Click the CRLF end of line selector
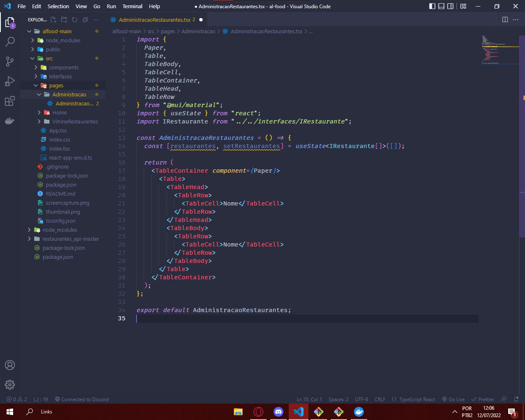 (x=380, y=399)
